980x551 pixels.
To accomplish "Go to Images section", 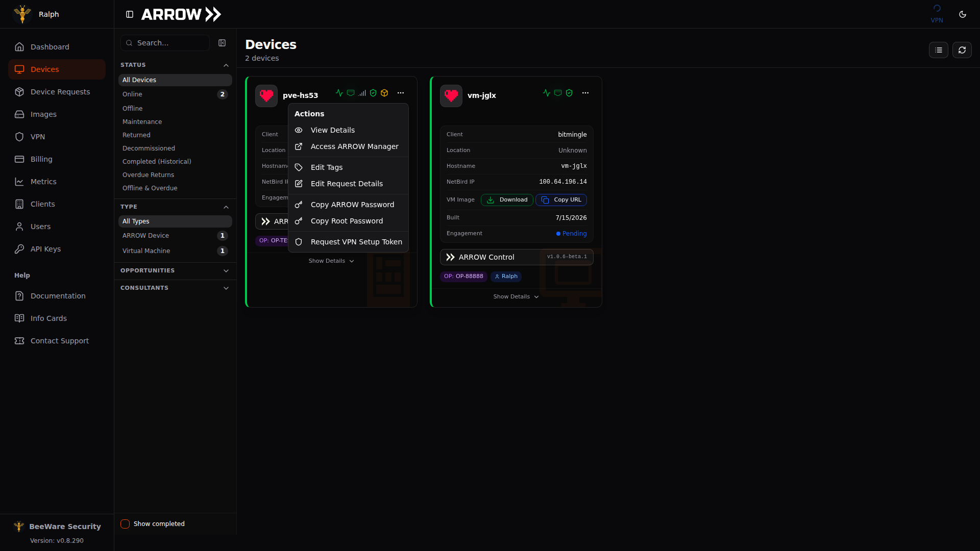I will (x=57, y=114).
